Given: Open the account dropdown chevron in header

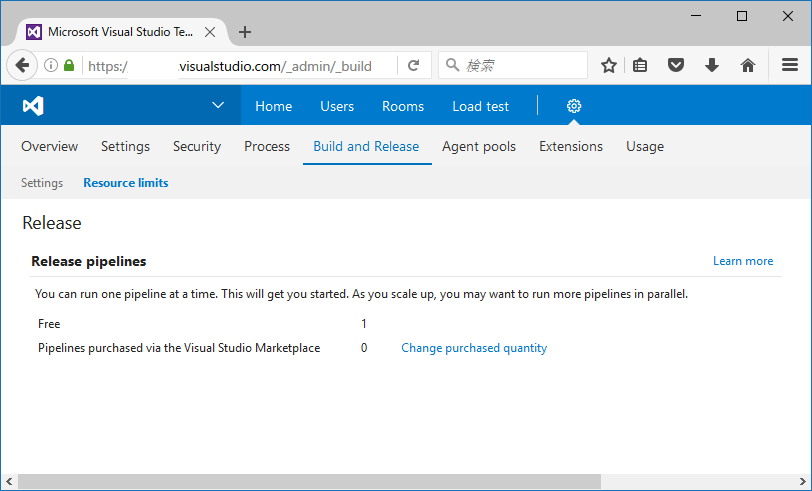Looking at the screenshot, I should tap(218, 106).
